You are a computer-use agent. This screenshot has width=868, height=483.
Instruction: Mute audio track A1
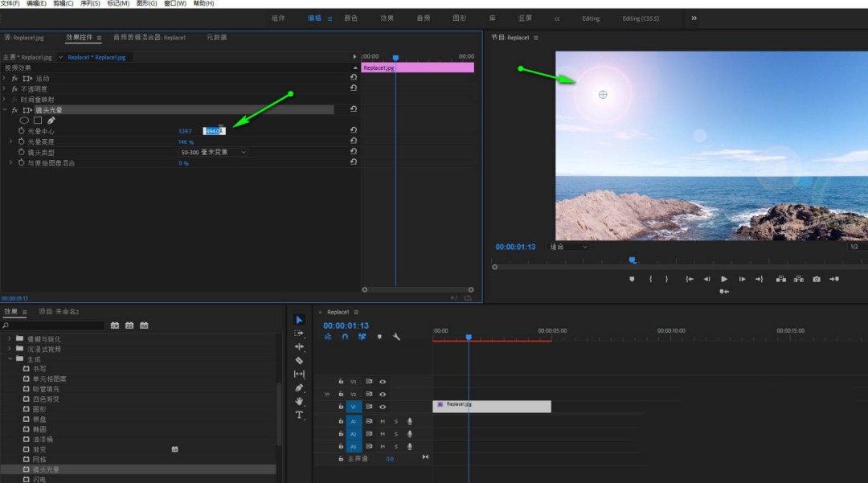[x=383, y=421]
